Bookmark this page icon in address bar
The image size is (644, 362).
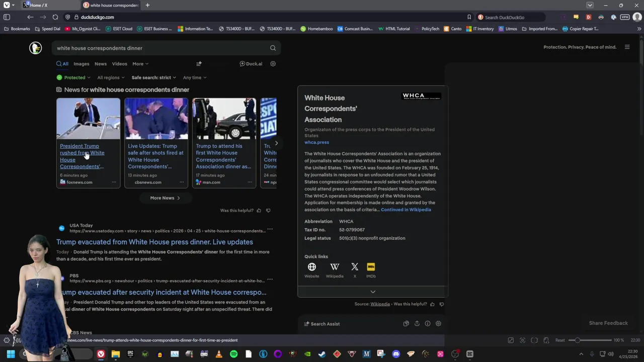pyautogui.click(x=469, y=17)
